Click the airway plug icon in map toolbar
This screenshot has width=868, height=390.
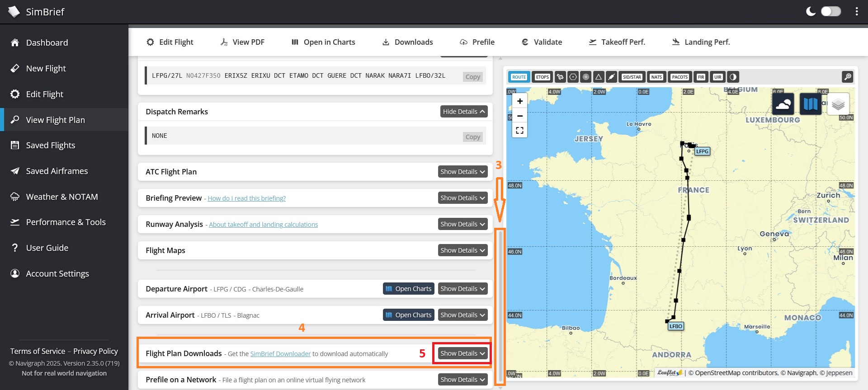click(x=611, y=77)
